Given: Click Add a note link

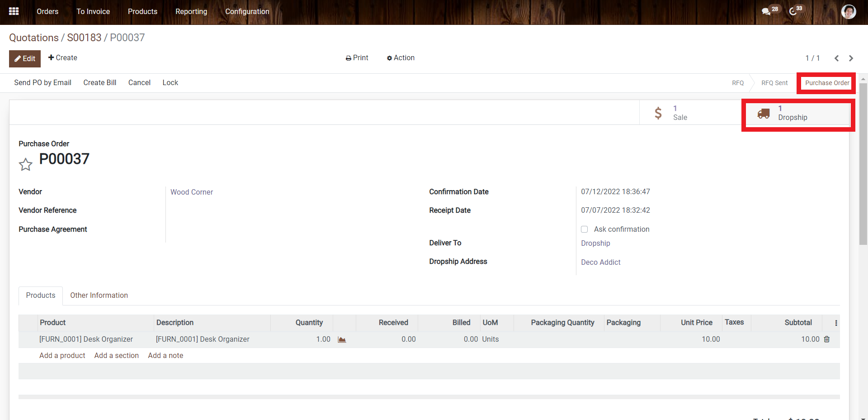Looking at the screenshot, I should [165, 356].
